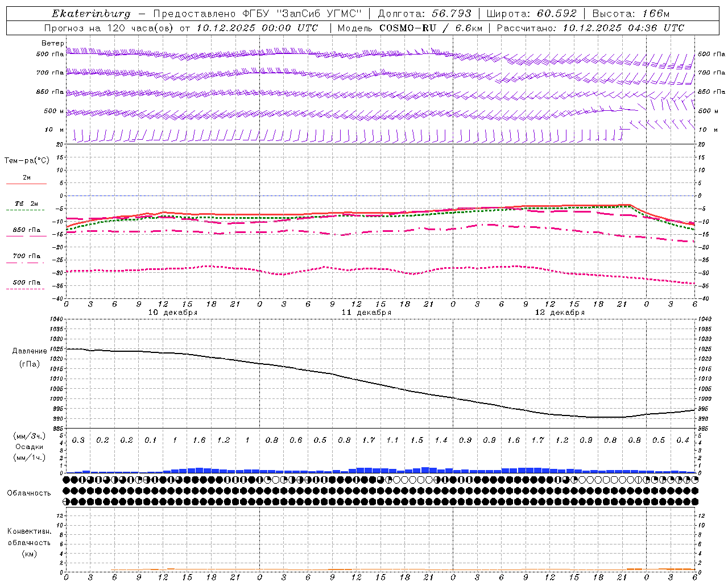Select the 'Давление' pressure panel label
The image size is (728, 582).
tap(30, 351)
